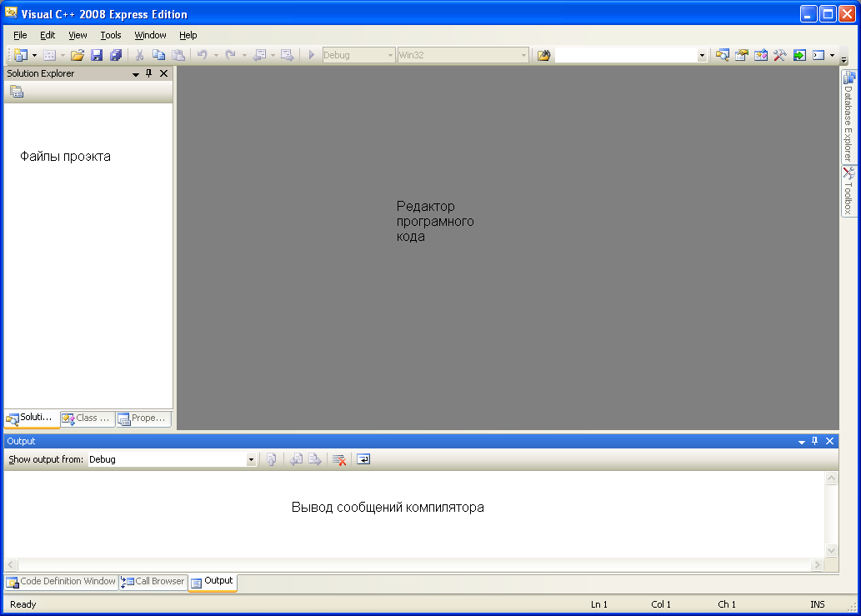This screenshot has width=861, height=616.
Task: Open the Properties Window toolbar icon
Action: (x=741, y=55)
